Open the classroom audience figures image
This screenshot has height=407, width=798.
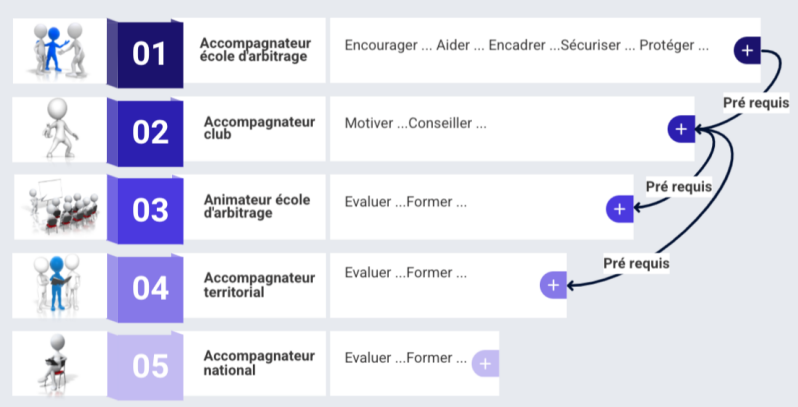[58, 207]
